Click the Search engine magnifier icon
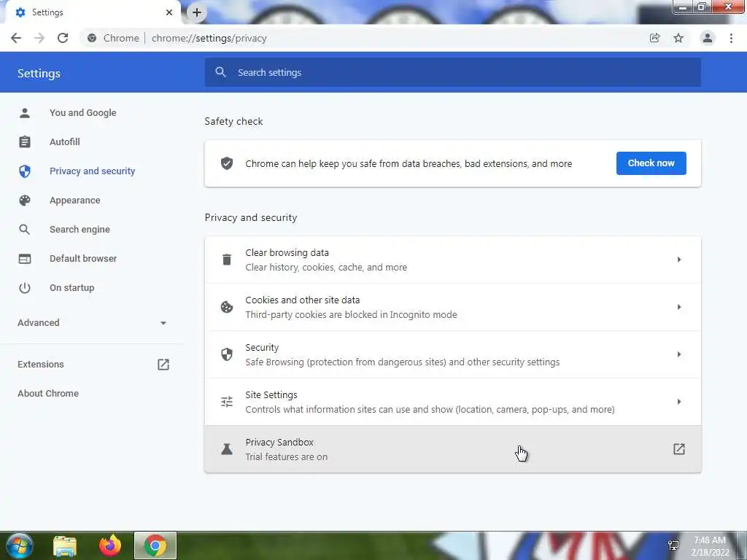This screenshot has height=560, width=747. 25,230
